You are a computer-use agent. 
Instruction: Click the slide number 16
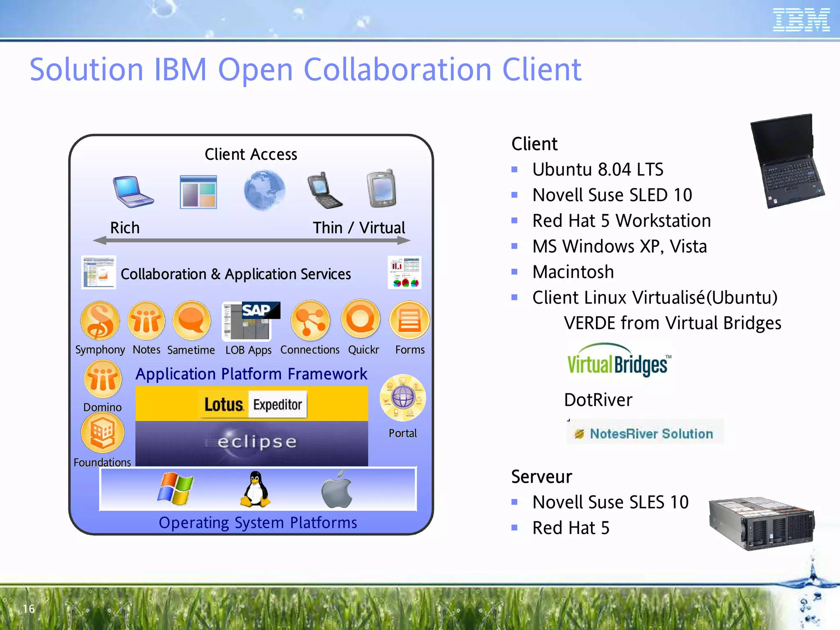[29, 609]
